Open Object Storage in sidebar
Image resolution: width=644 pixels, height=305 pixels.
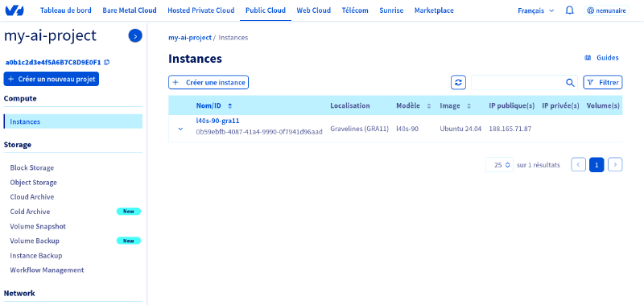[34, 182]
